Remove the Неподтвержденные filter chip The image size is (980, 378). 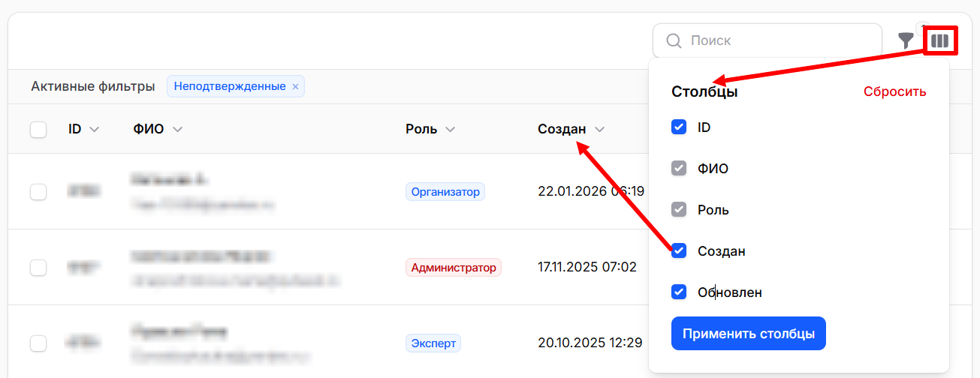[x=295, y=86]
